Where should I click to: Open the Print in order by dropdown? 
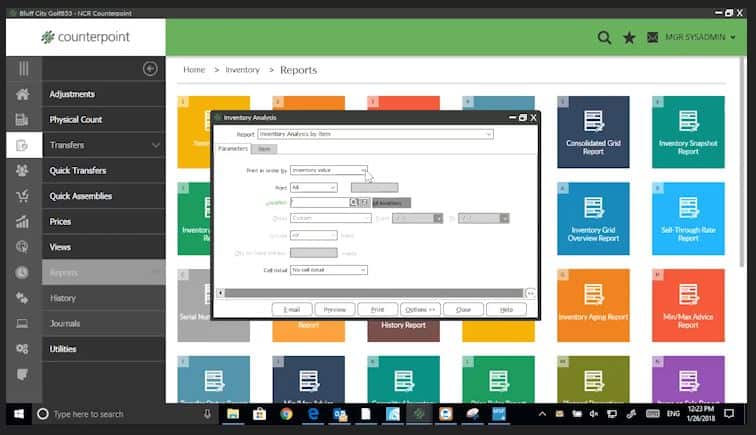click(328, 170)
